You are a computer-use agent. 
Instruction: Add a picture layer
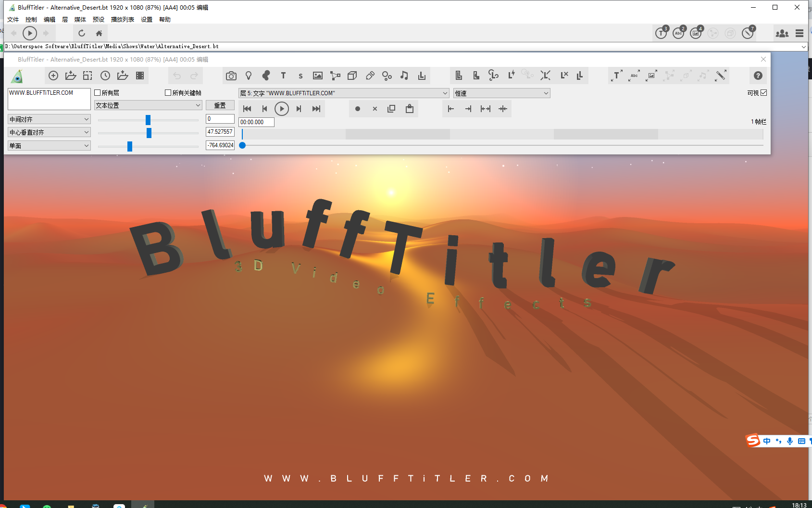[x=318, y=76]
